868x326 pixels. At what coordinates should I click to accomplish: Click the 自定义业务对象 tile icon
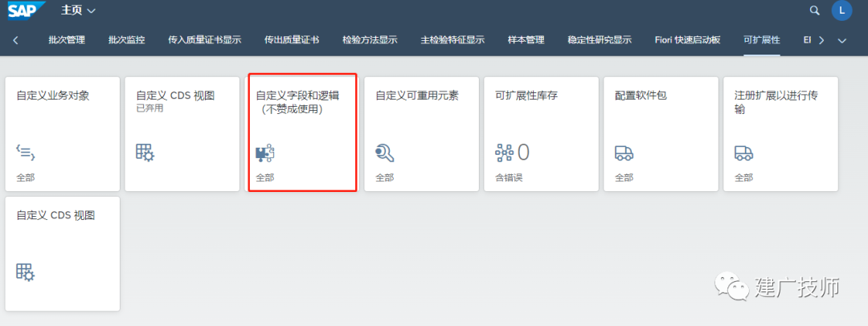(x=26, y=153)
